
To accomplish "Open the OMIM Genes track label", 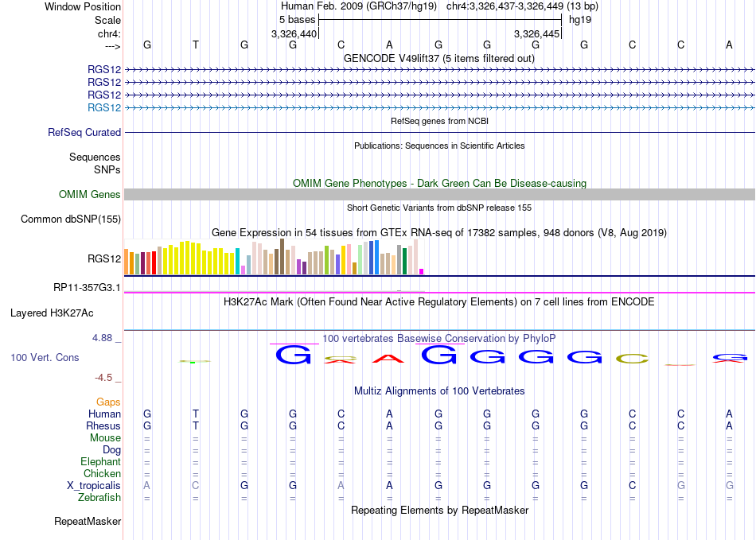I will (89, 194).
